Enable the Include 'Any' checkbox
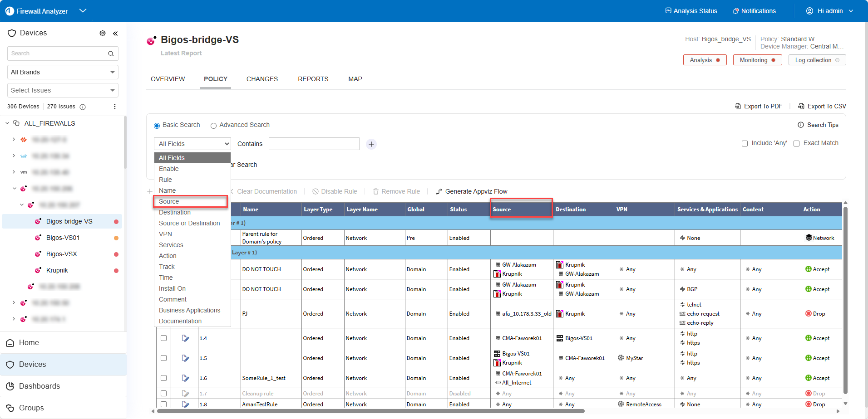868x419 pixels. (745, 144)
